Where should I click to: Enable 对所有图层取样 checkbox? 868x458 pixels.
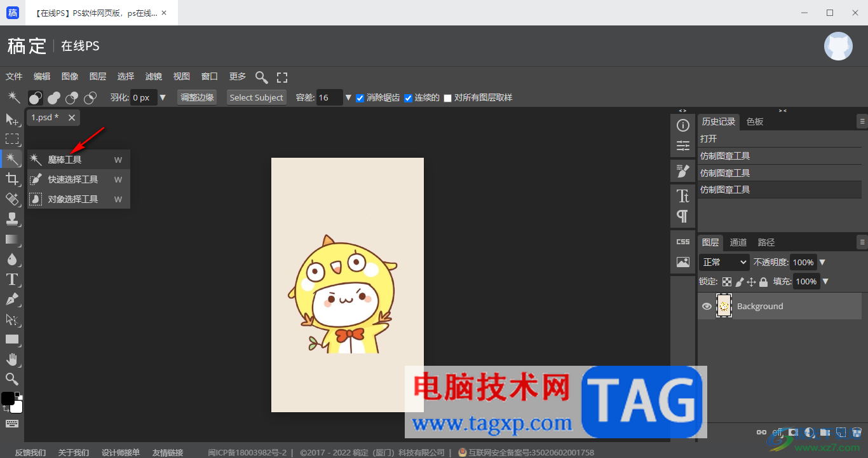447,98
